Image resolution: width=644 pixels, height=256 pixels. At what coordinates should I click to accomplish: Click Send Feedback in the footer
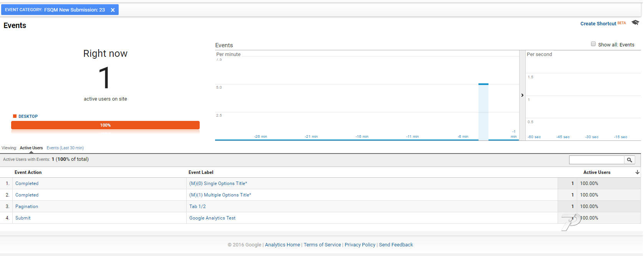coord(396,245)
